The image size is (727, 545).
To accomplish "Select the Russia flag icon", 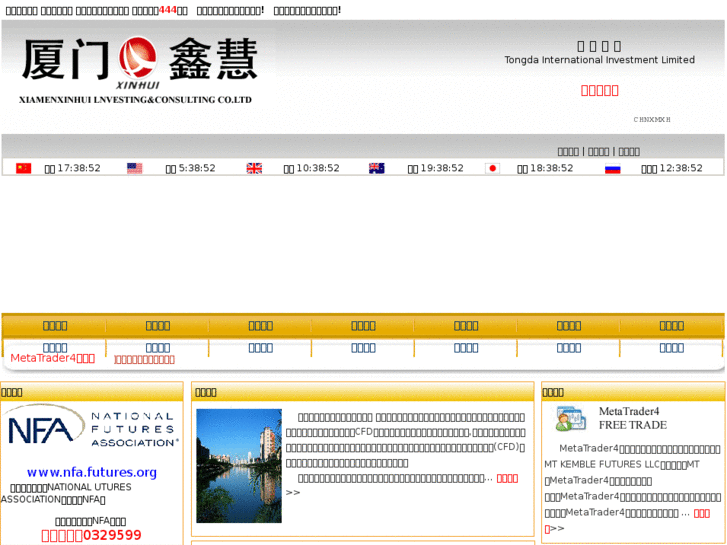I will pyautogui.click(x=612, y=168).
